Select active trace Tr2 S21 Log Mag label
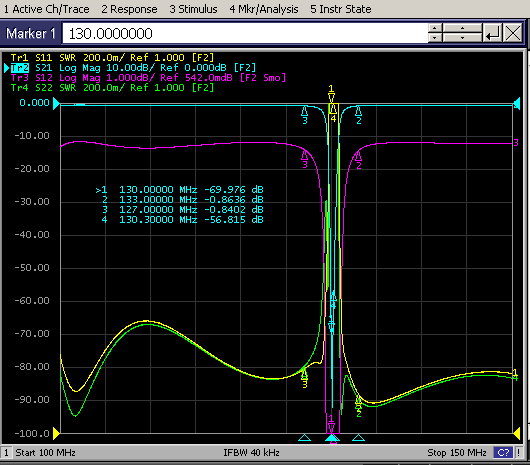The height and width of the screenshot is (465, 530). (133, 68)
